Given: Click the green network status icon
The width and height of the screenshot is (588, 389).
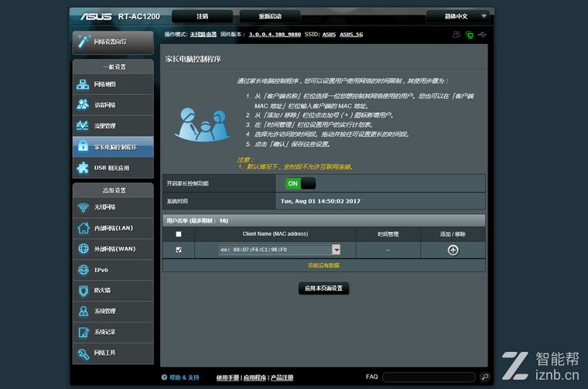Looking at the screenshot, I should [470, 35].
